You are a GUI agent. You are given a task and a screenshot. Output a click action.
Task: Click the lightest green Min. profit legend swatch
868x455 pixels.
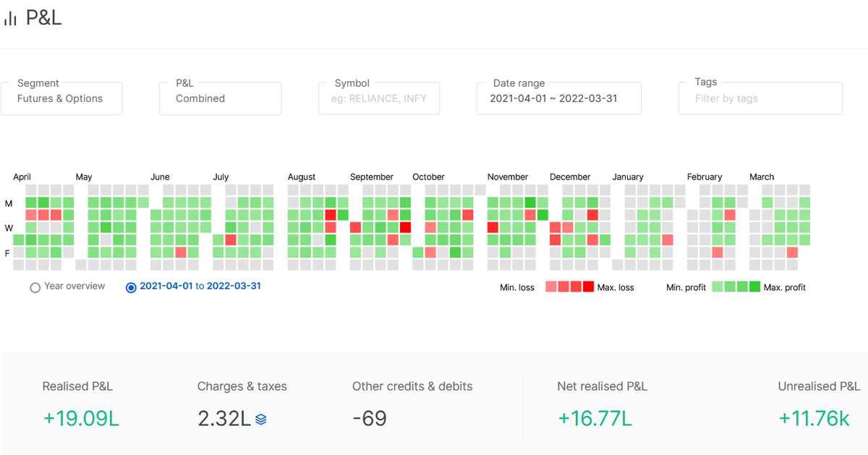click(718, 286)
